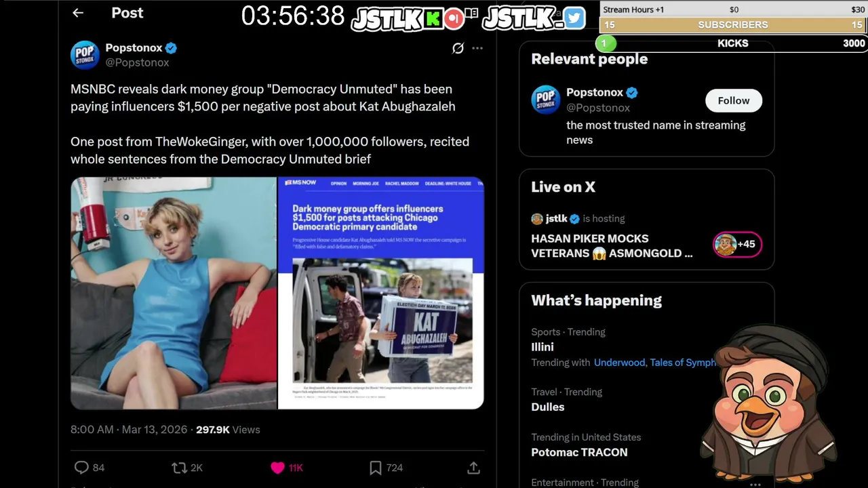Open jstlk host profile in Live on X

(556, 218)
